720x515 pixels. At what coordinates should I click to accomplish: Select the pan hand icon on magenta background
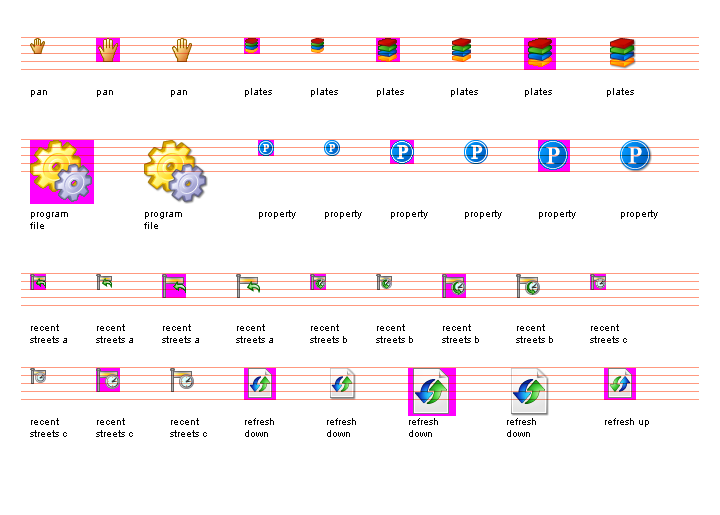click(108, 49)
